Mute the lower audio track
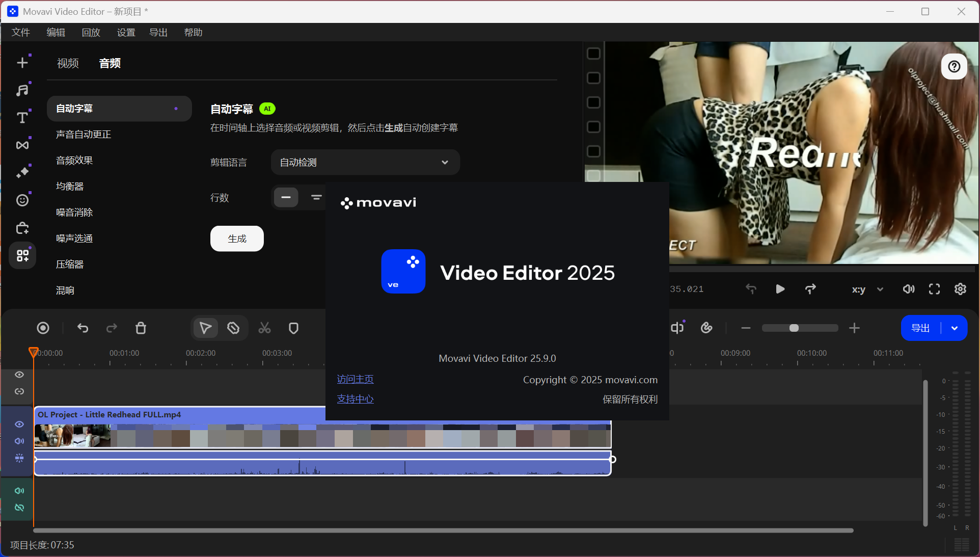Screen dimensions: 980x557 [x=19, y=491]
